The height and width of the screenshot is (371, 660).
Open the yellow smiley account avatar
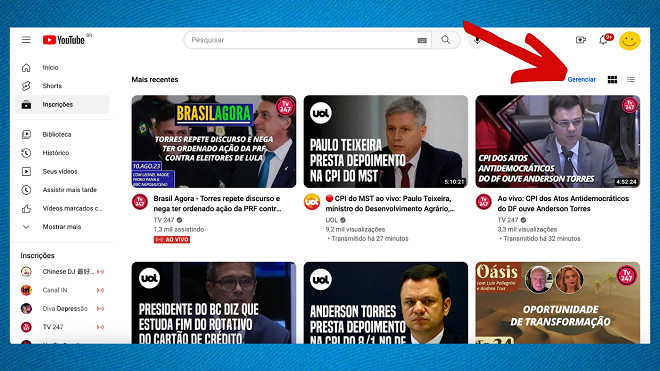(x=629, y=40)
